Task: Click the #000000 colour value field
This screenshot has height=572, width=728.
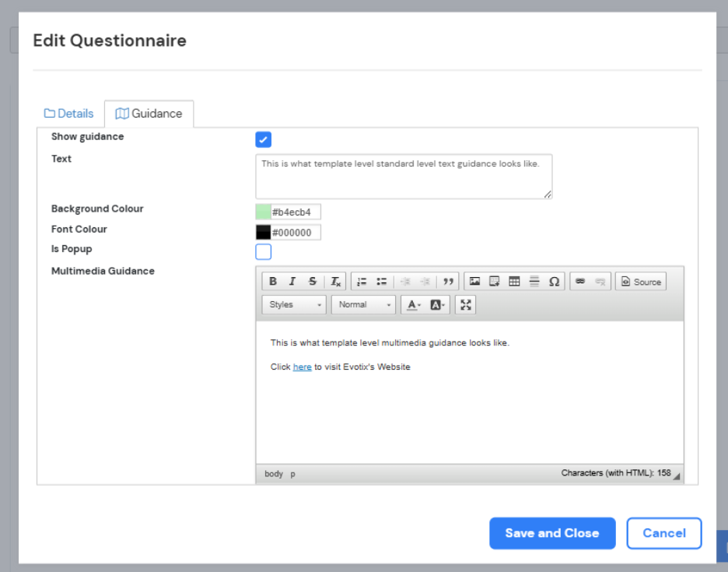Action: coord(296,233)
